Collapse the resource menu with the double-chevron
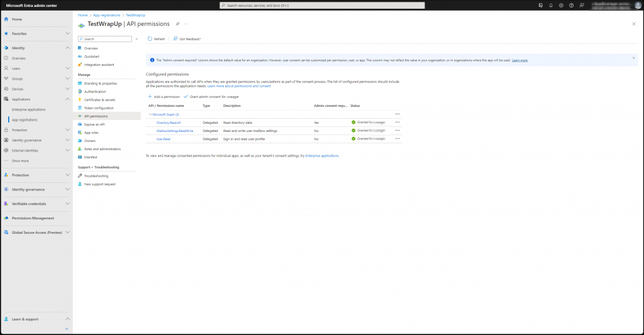The height and width of the screenshot is (335, 644). (136, 39)
